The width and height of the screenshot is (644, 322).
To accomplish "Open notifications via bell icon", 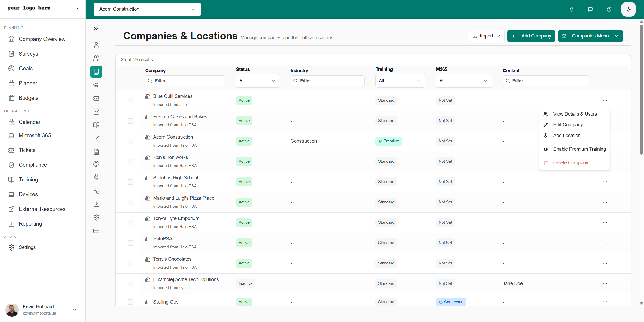I will pos(571,9).
